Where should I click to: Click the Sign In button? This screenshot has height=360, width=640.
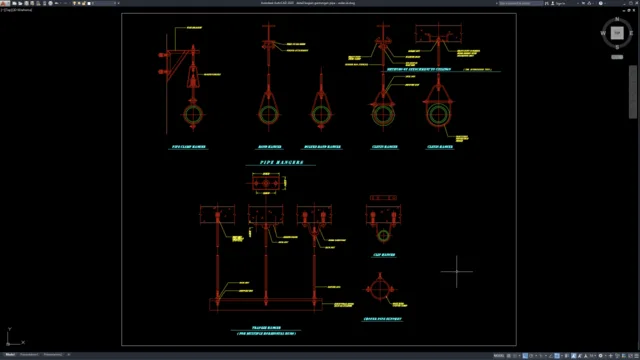pyautogui.click(x=558, y=3)
